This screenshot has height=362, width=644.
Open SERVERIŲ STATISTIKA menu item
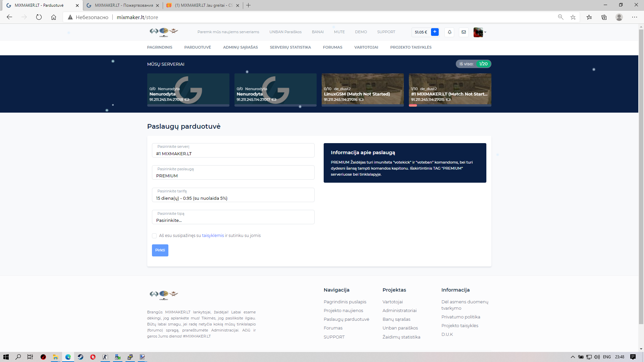click(x=290, y=47)
